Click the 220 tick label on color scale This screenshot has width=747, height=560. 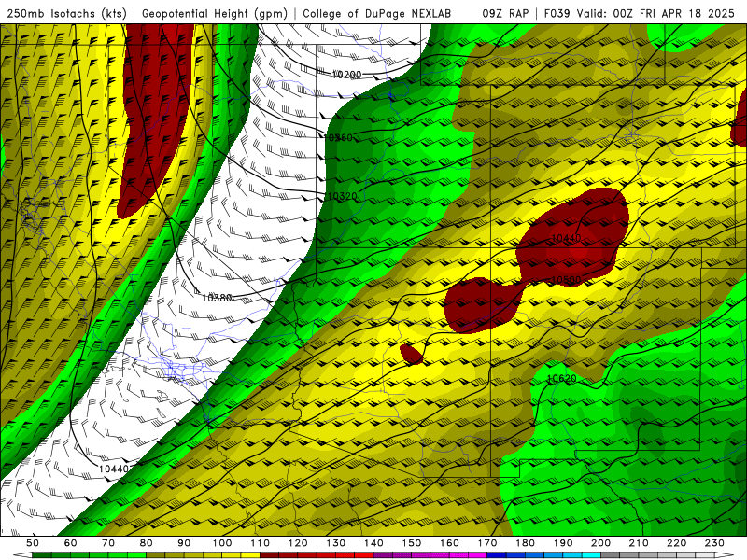(676, 543)
